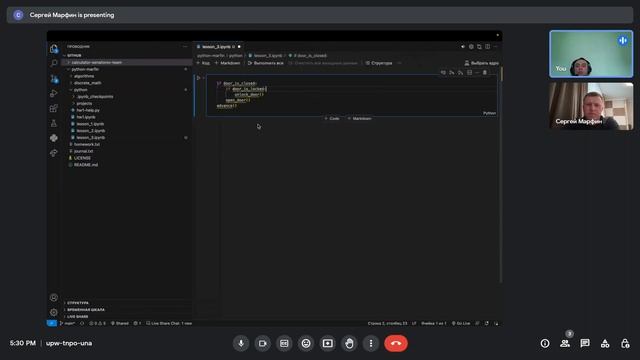Image resolution: width=640 pixels, height=360 pixels.
Task: Expand the algorithms folder
Action: click(127, 76)
